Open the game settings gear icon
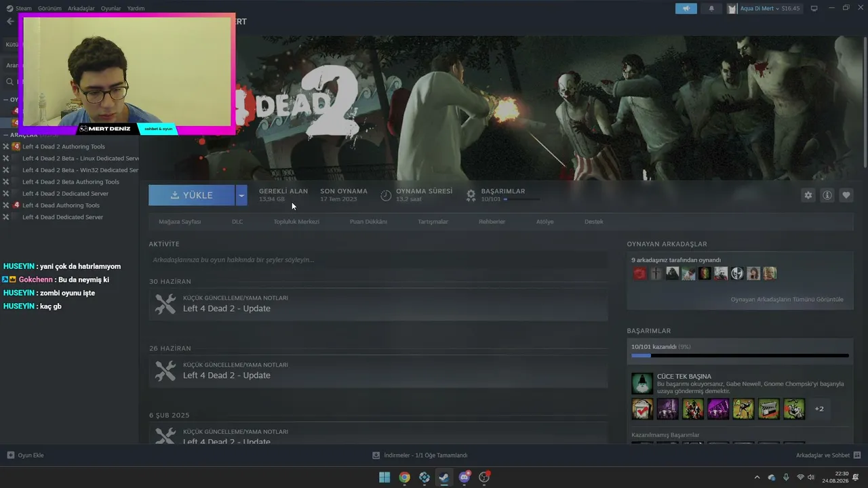868x488 pixels. coord(808,195)
